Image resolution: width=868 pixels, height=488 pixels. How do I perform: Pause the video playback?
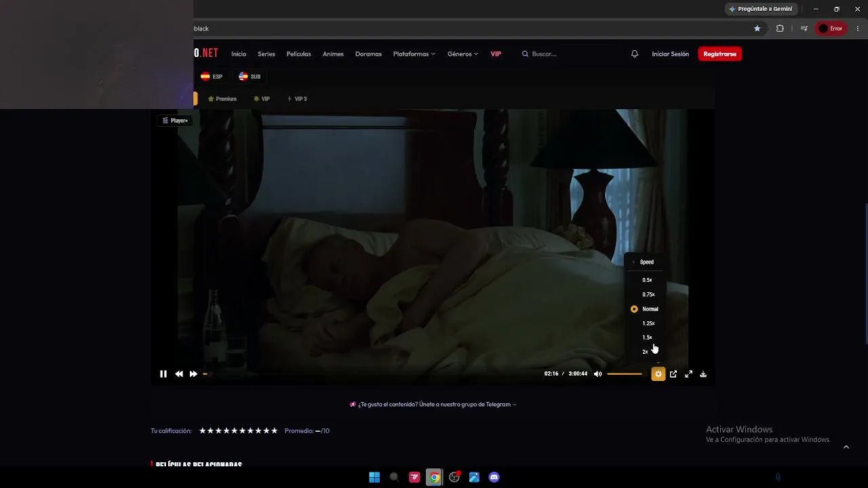[x=163, y=374]
